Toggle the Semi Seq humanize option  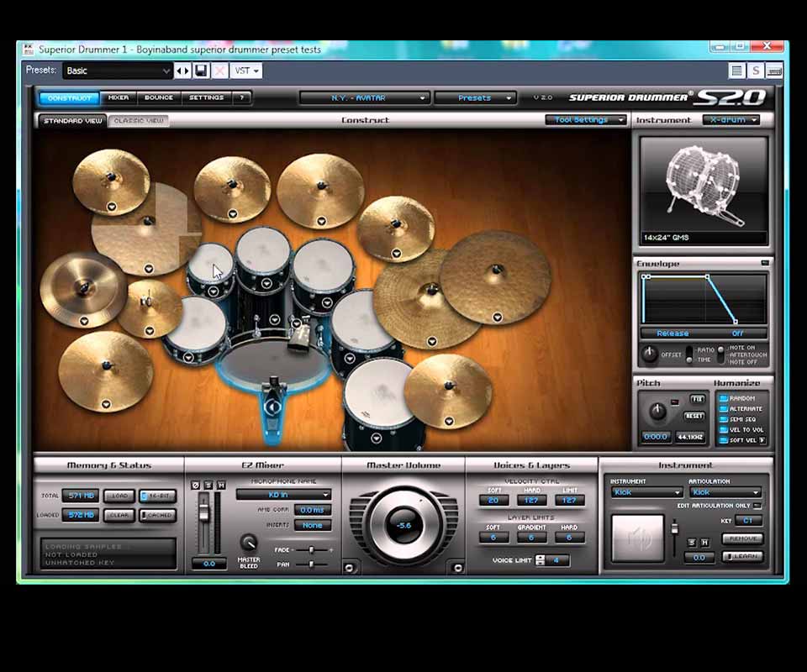click(x=724, y=419)
